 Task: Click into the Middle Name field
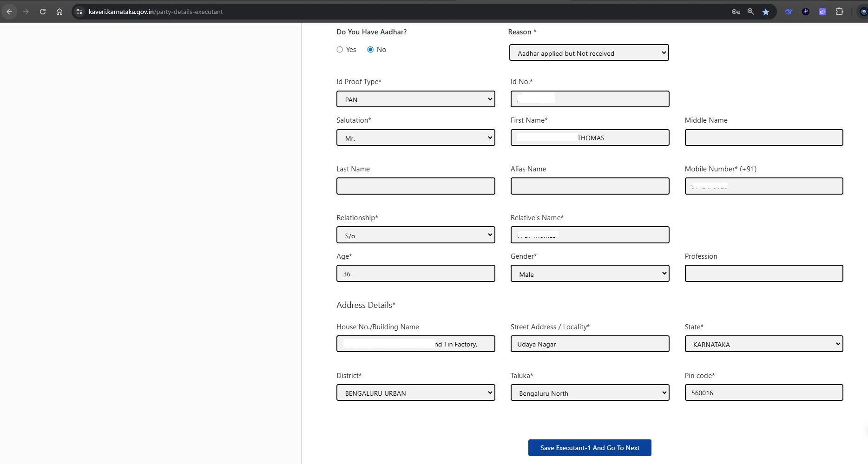click(763, 138)
